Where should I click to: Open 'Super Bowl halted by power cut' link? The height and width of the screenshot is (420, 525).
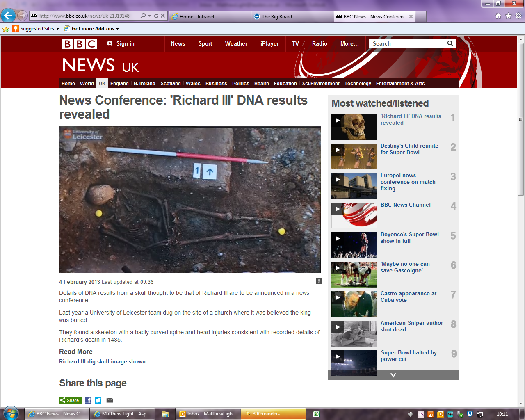coord(409,356)
